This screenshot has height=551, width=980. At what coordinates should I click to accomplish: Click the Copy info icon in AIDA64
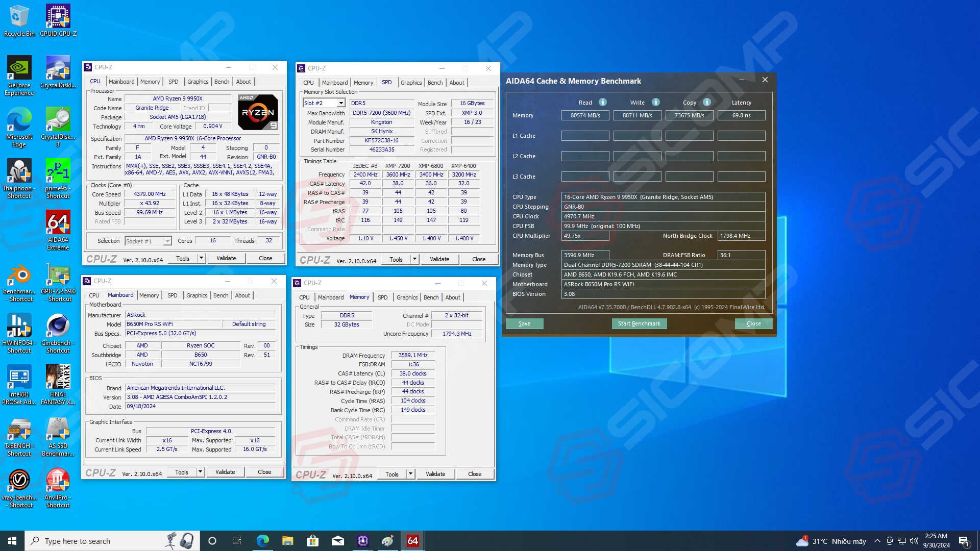(707, 102)
